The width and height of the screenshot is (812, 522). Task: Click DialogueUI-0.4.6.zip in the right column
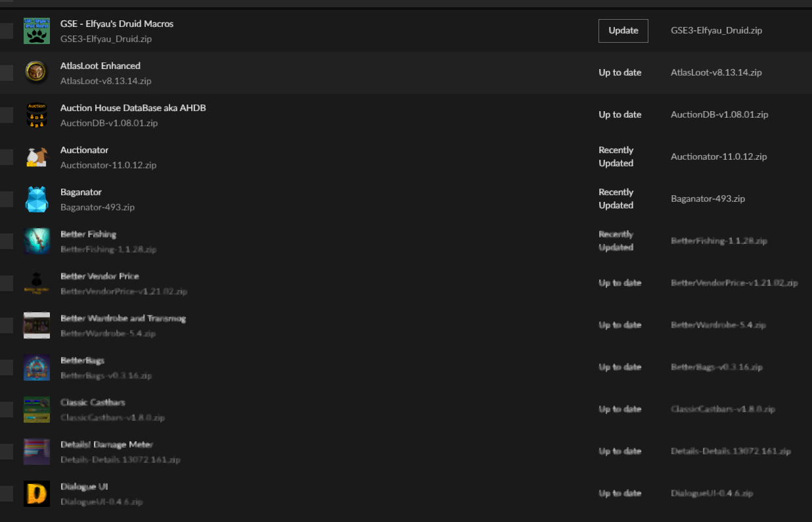[712, 493]
